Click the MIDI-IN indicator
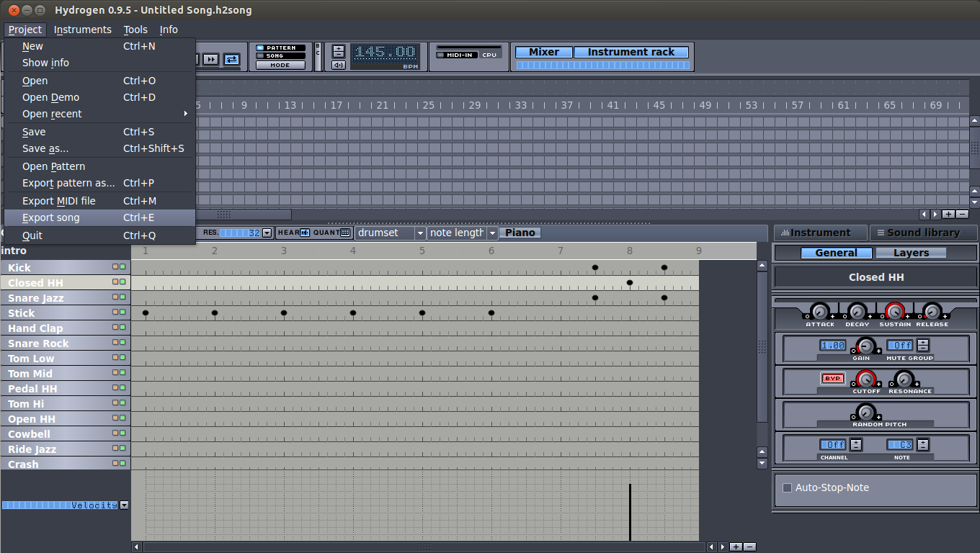 pos(457,55)
